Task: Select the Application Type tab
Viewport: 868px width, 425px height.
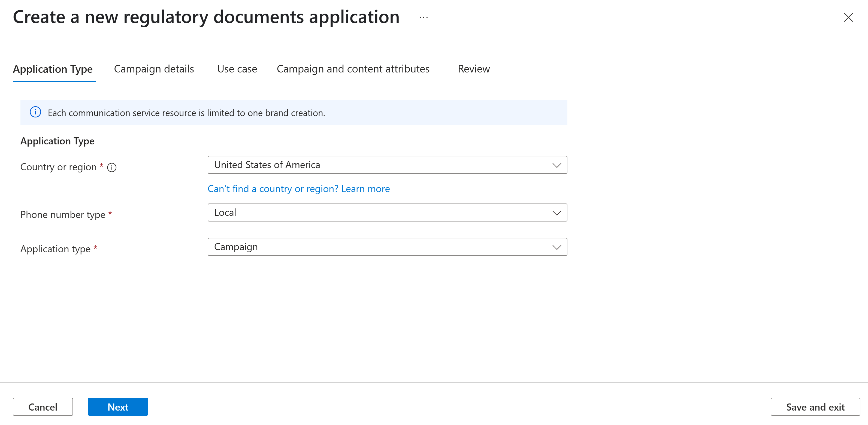Action: click(x=53, y=69)
